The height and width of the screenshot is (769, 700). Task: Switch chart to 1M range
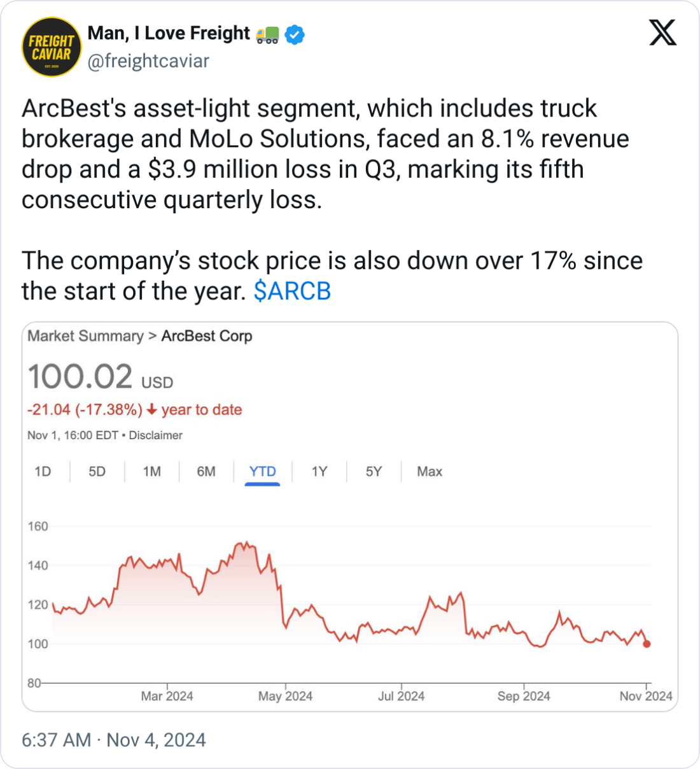151,472
